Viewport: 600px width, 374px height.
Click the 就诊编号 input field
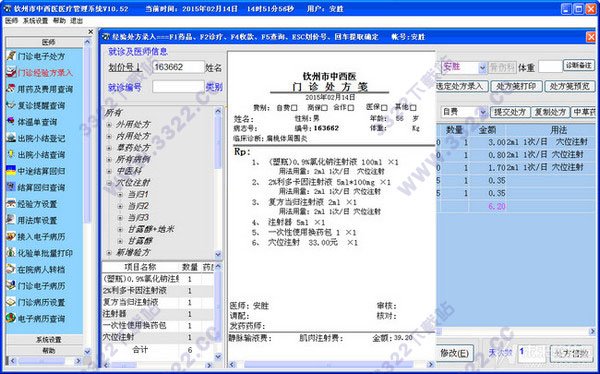point(178,87)
